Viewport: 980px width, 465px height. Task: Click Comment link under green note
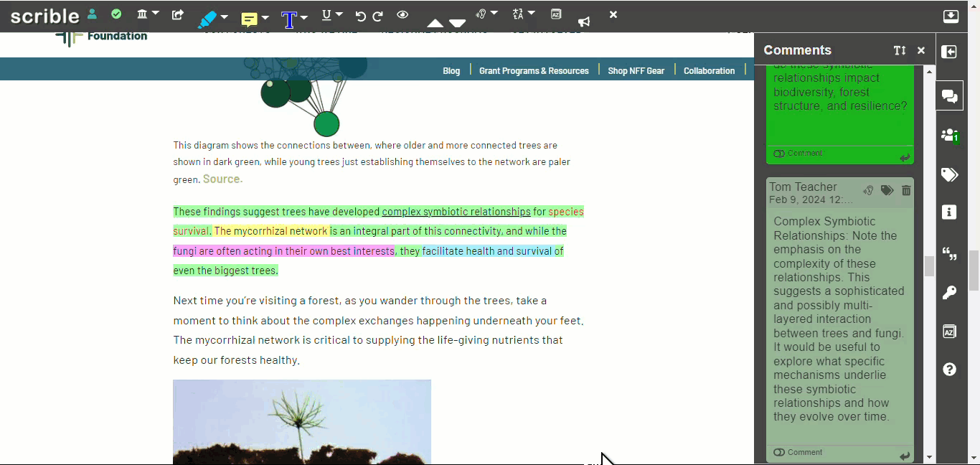click(798, 153)
